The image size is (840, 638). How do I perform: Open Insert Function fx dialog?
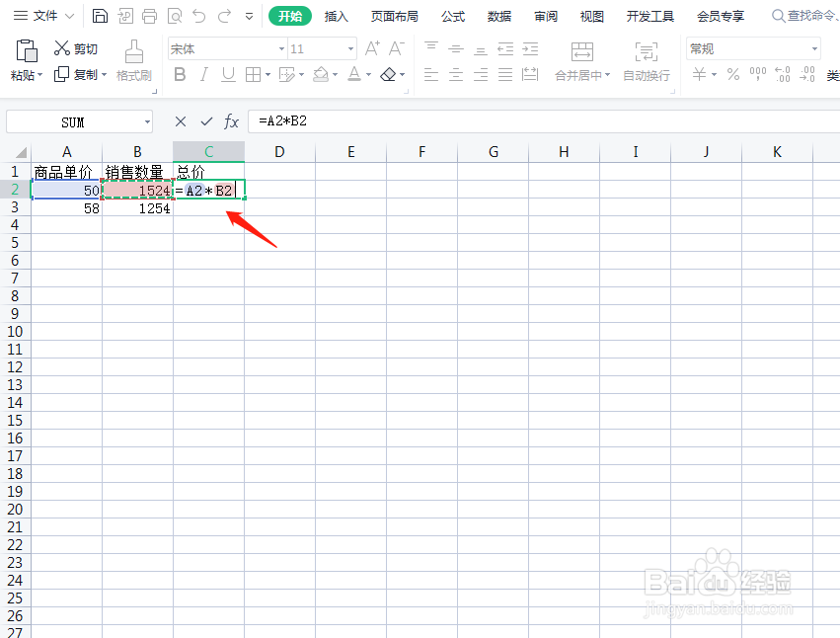(x=231, y=121)
